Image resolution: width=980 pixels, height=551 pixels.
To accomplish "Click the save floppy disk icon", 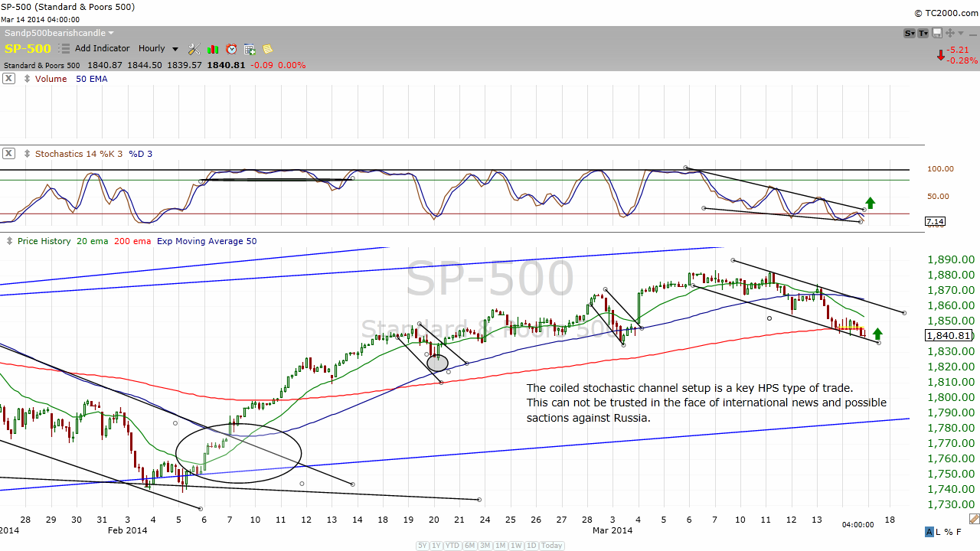I will [936, 33].
